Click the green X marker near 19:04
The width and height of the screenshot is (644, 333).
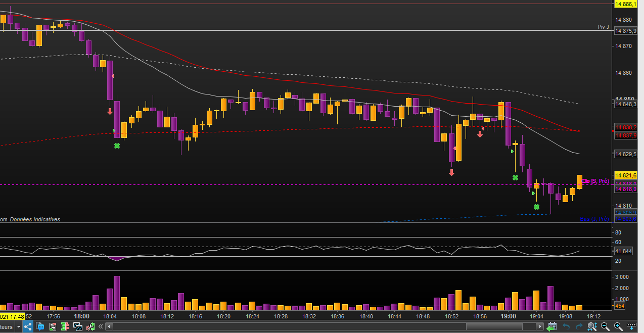[536, 207]
